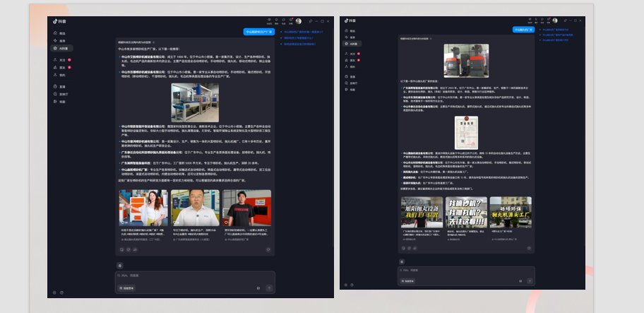Share the AI answer in left window
The width and height of the screenshot is (644, 313).
(x=135, y=249)
